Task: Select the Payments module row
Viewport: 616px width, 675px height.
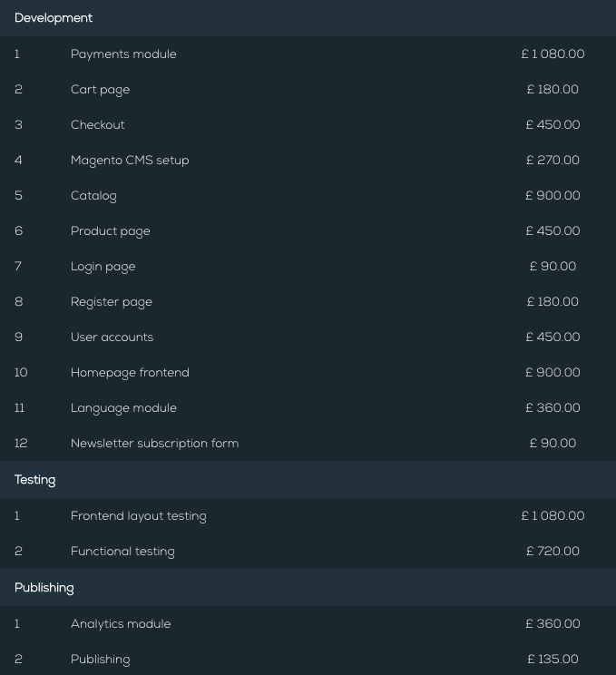Action: pos(123,54)
